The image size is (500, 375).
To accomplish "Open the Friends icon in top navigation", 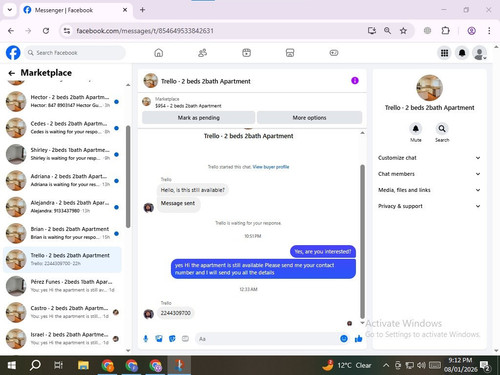I will (203, 53).
